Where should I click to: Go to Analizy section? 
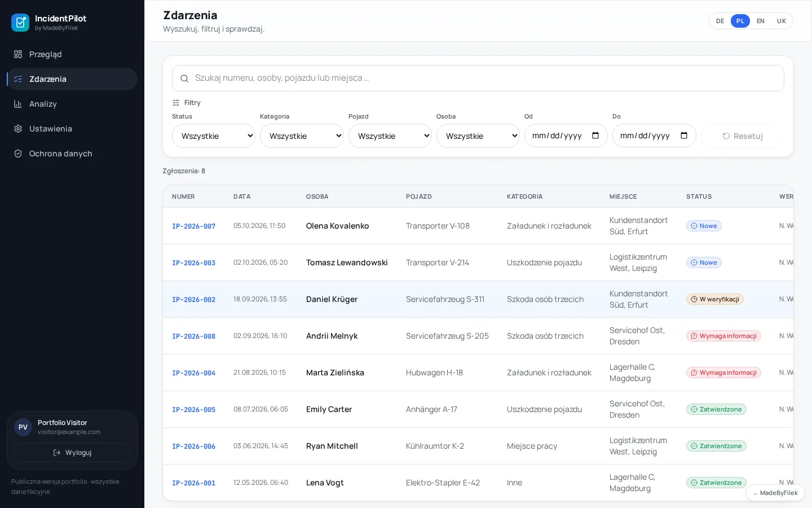pos(72,104)
